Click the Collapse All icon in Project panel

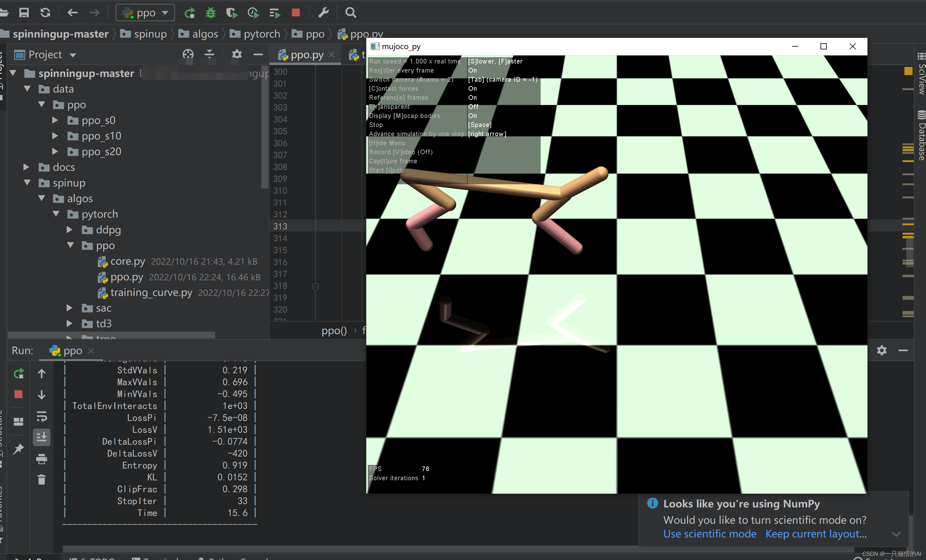pos(209,54)
